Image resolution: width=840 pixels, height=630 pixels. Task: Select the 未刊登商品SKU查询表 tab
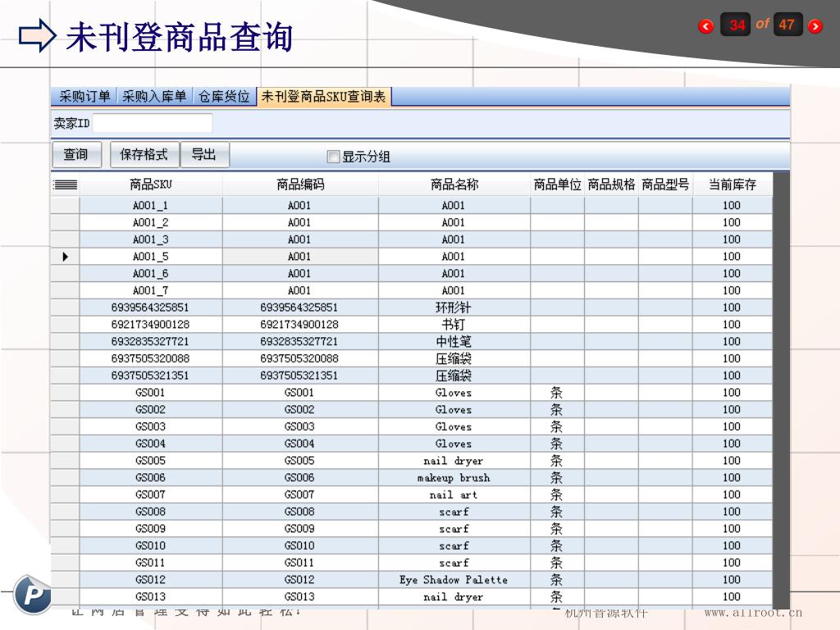click(323, 97)
